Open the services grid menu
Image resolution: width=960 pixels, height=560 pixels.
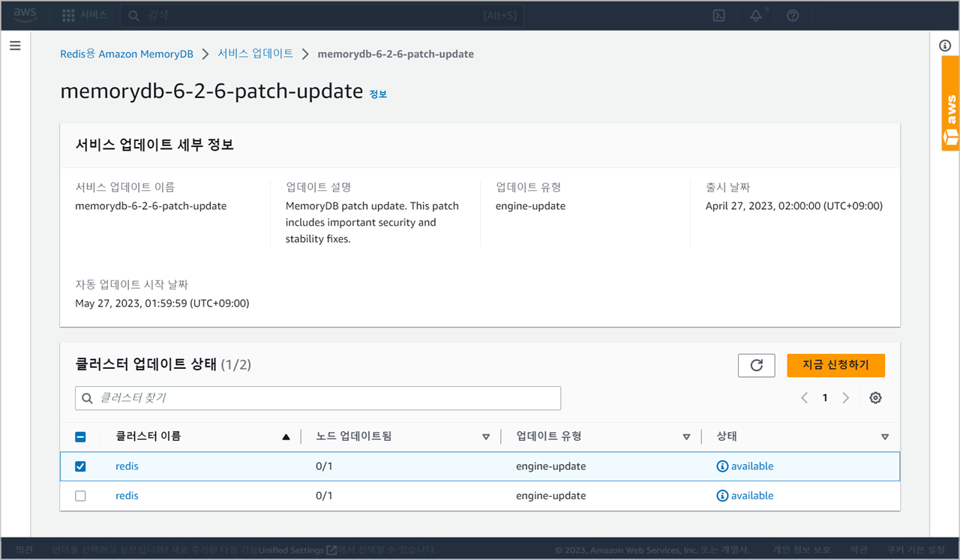[68, 15]
